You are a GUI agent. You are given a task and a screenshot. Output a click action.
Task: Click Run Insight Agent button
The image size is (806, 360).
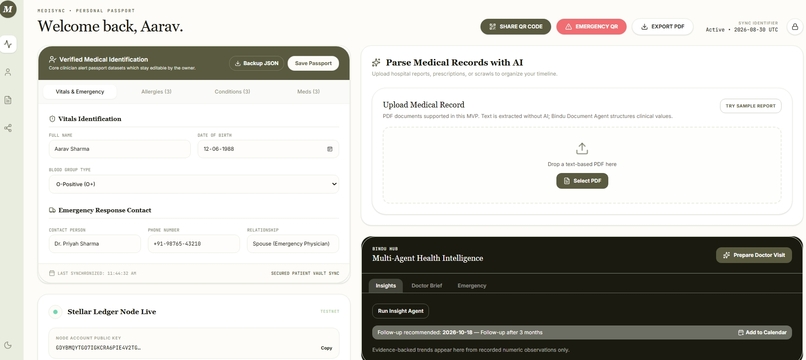(400, 311)
